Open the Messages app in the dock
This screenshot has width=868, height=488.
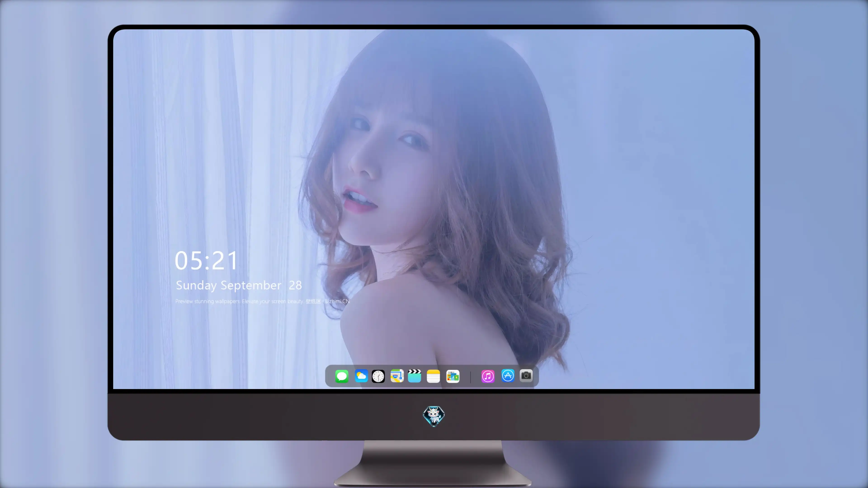342,376
